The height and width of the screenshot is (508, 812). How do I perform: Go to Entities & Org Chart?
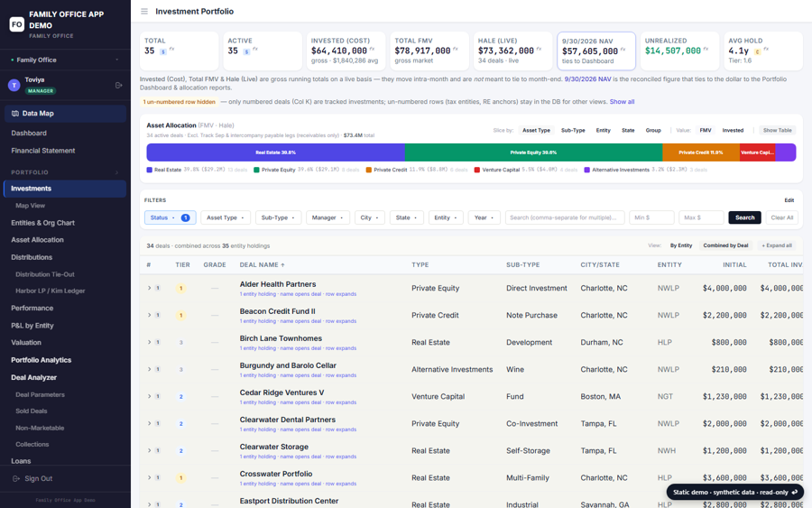coord(43,223)
